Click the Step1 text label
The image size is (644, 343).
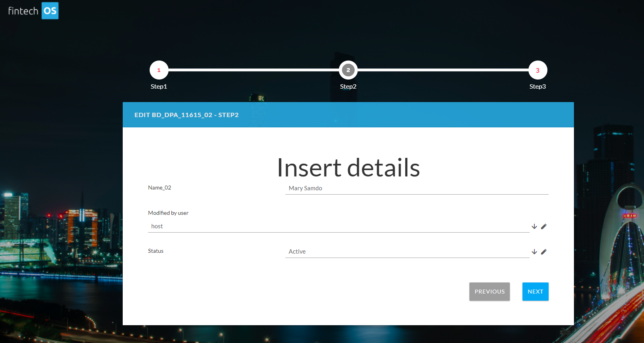(159, 86)
